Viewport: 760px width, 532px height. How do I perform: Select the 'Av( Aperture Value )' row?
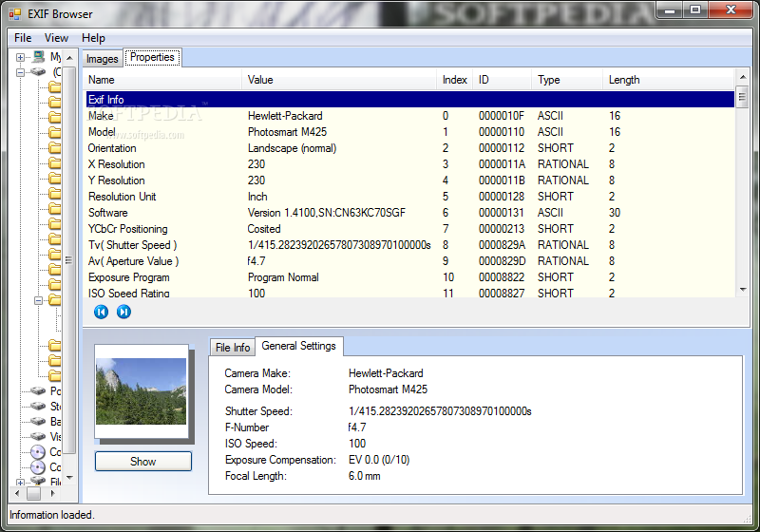(410, 261)
